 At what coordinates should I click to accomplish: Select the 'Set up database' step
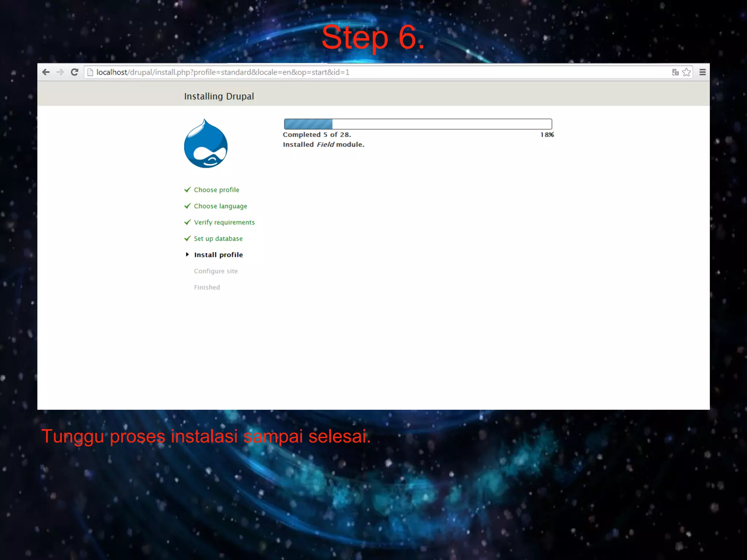pos(218,239)
